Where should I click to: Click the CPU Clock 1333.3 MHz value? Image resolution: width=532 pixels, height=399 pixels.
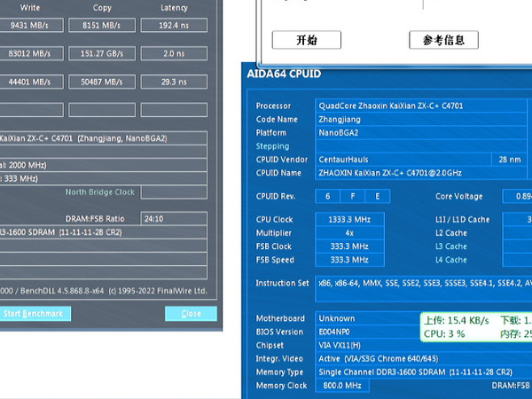pos(349,220)
